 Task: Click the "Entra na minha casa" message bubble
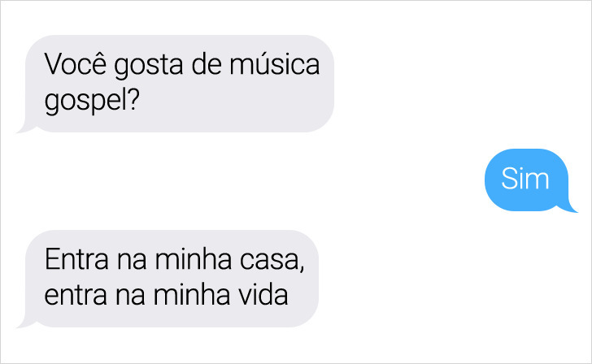point(172,279)
